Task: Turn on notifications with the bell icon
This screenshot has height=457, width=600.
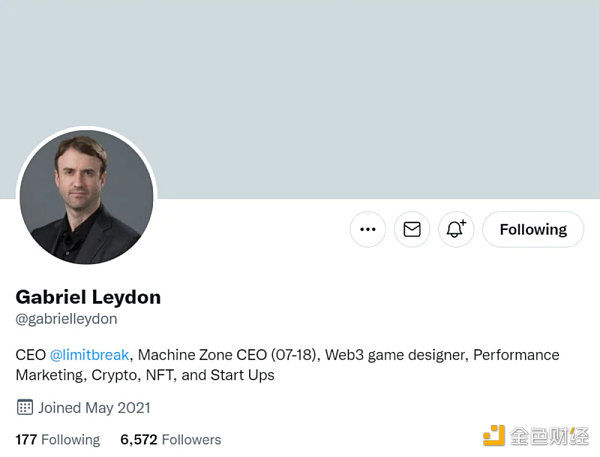Action: [x=456, y=229]
